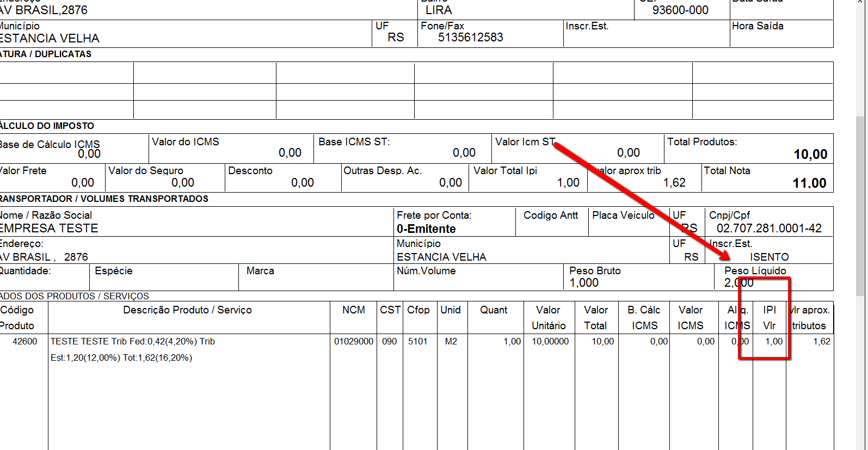Click the Fone/Fax number 5135612583
The image size is (868, 450).
click(x=471, y=38)
